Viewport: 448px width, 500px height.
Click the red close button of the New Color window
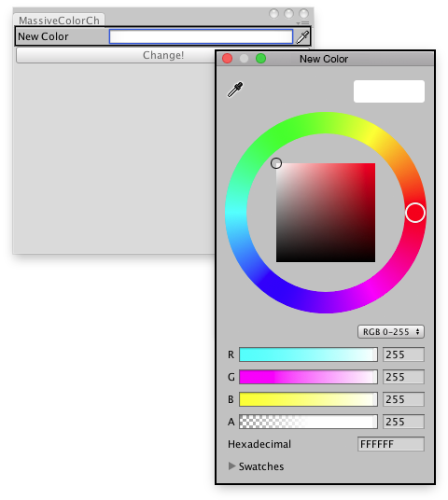pos(227,59)
